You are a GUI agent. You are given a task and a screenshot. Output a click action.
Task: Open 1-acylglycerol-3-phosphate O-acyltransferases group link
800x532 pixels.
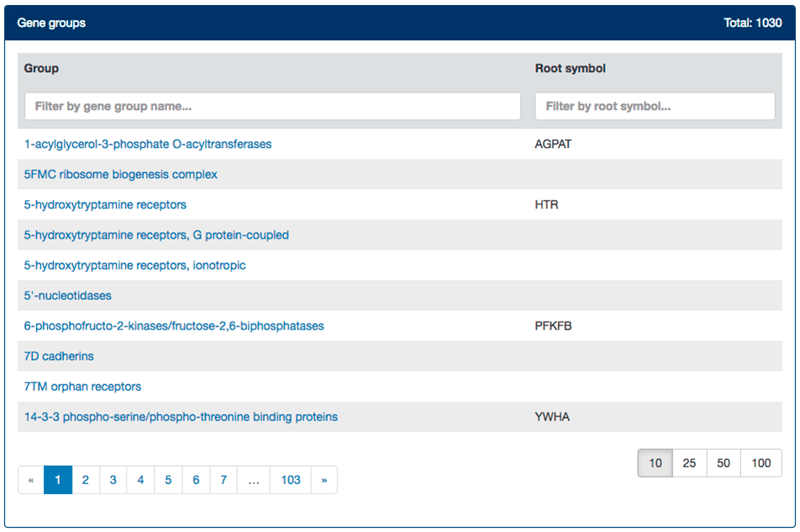[x=148, y=144]
